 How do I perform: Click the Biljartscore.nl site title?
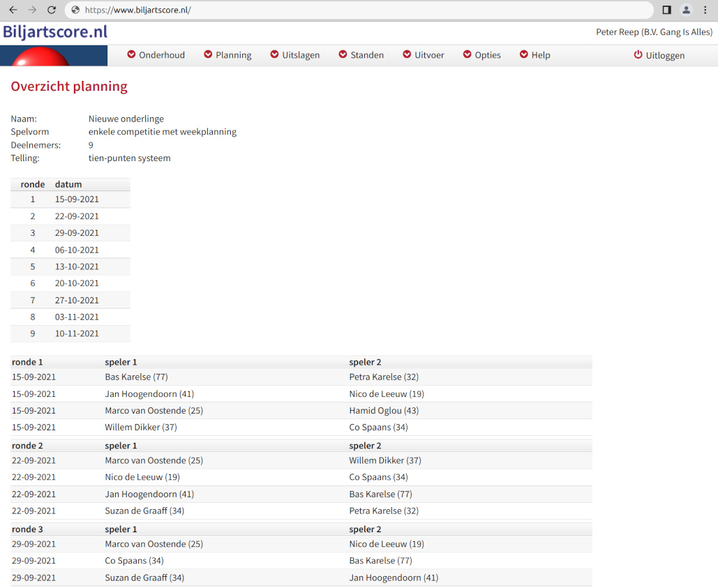pos(55,32)
